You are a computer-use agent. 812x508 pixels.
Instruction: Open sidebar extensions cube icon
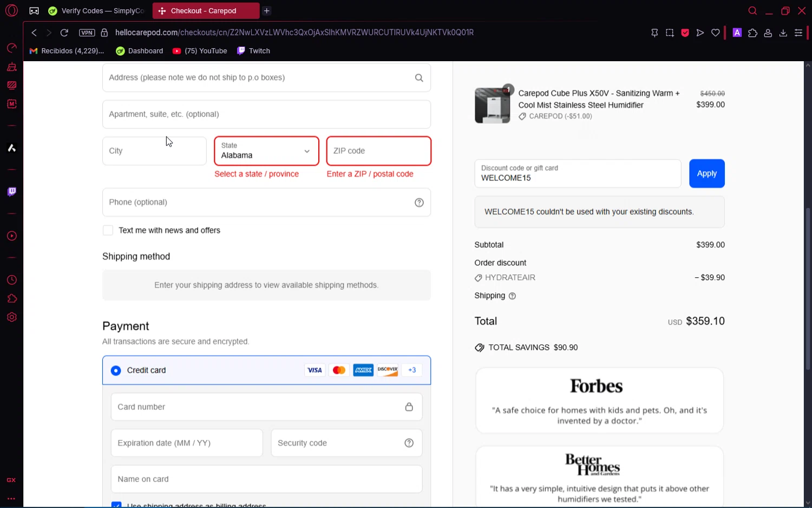[x=11, y=298]
